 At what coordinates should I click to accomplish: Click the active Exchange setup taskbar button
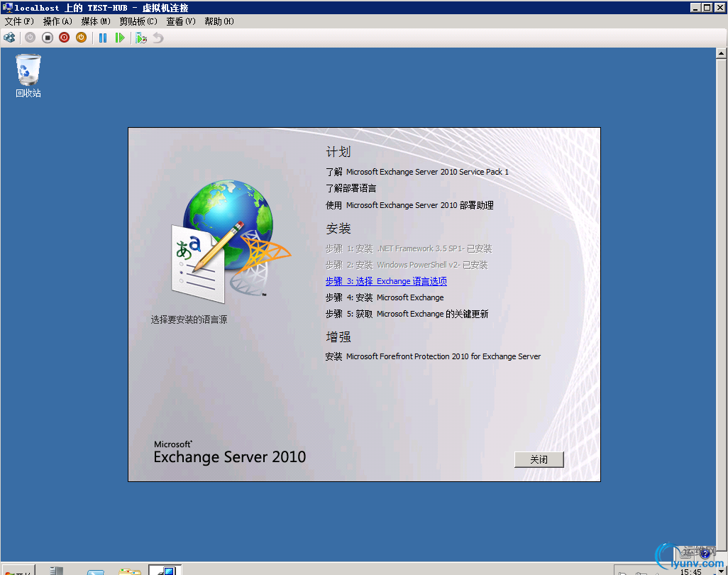point(165,570)
